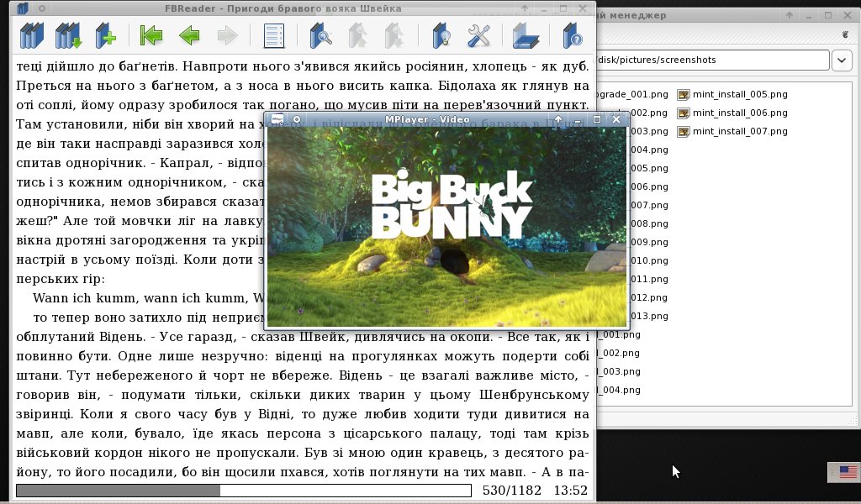Click the mint_install_005.png file icon
861x504 pixels.
coord(683,95)
